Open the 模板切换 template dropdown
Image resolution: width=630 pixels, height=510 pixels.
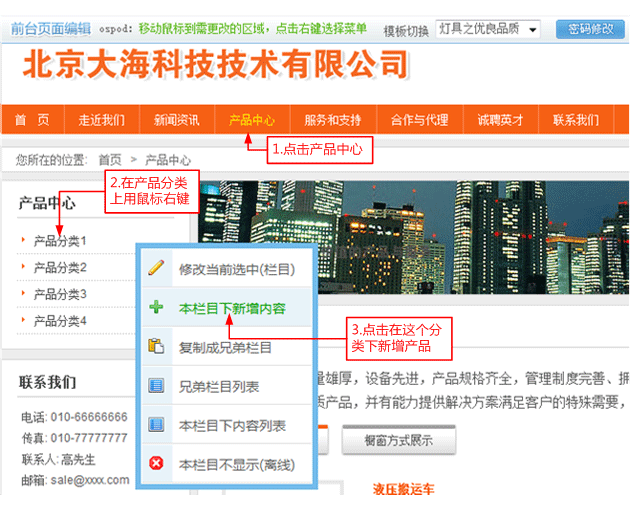[488, 29]
